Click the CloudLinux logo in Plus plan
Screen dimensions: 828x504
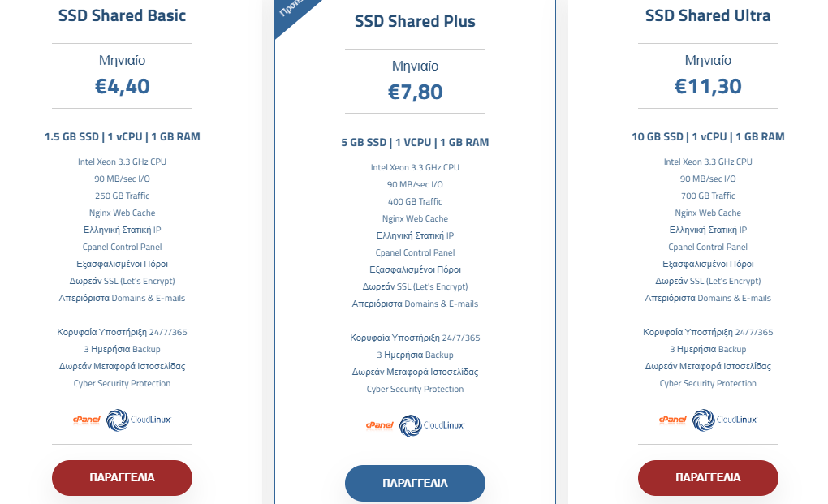[x=431, y=426]
